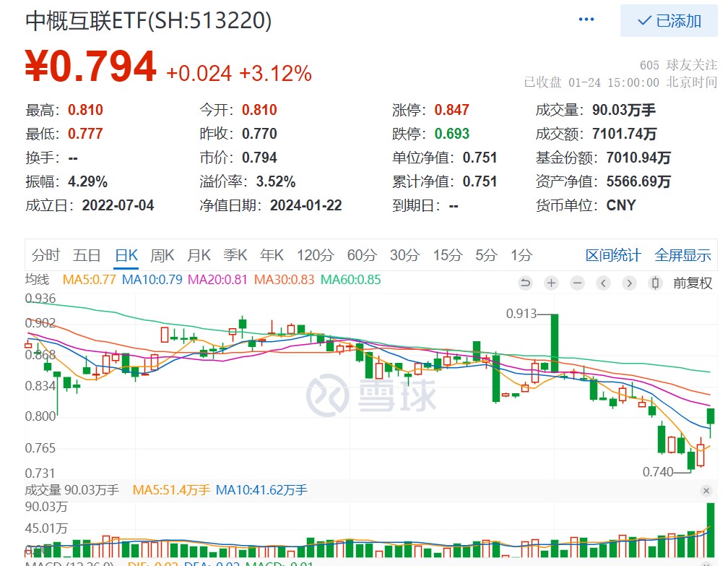Screen dimensions: 728x566
Task: Click the MA10:0.79 moving average label
Action: coord(152,280)
